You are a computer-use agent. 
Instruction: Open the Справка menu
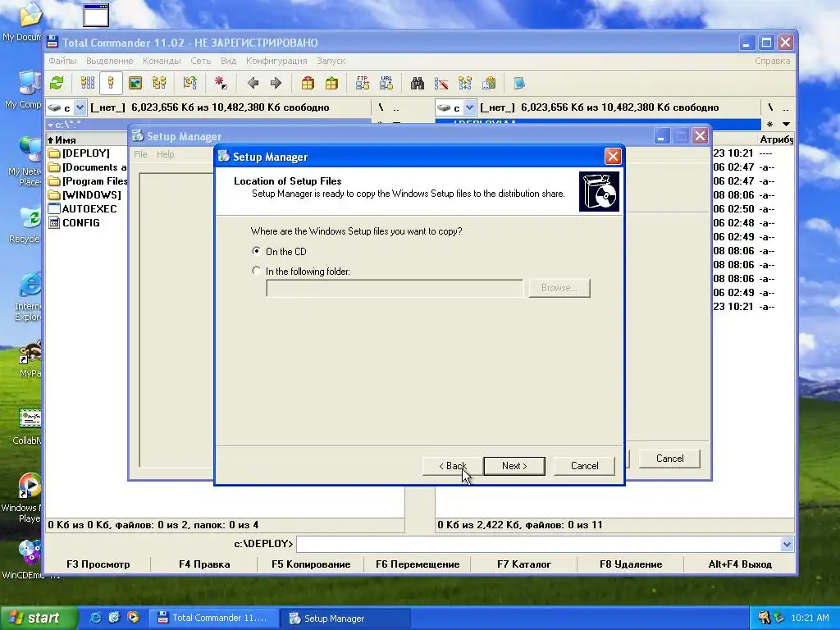(772, 61)
